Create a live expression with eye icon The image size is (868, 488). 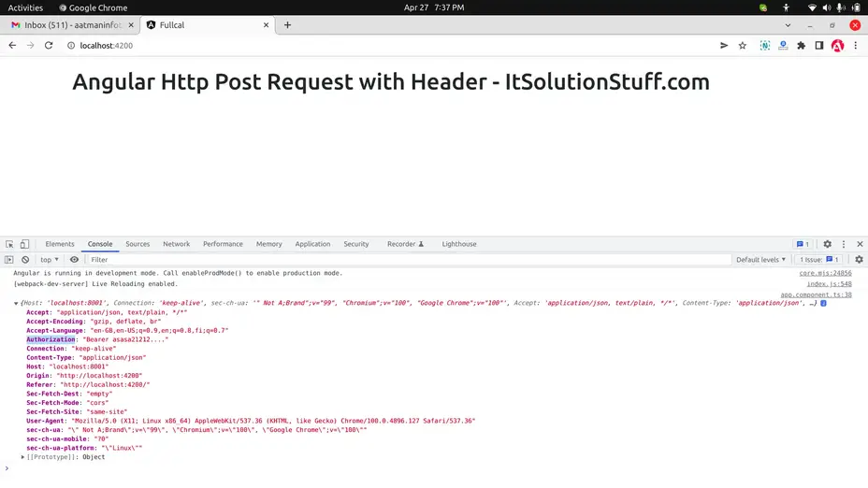click(x=74, y=260)
